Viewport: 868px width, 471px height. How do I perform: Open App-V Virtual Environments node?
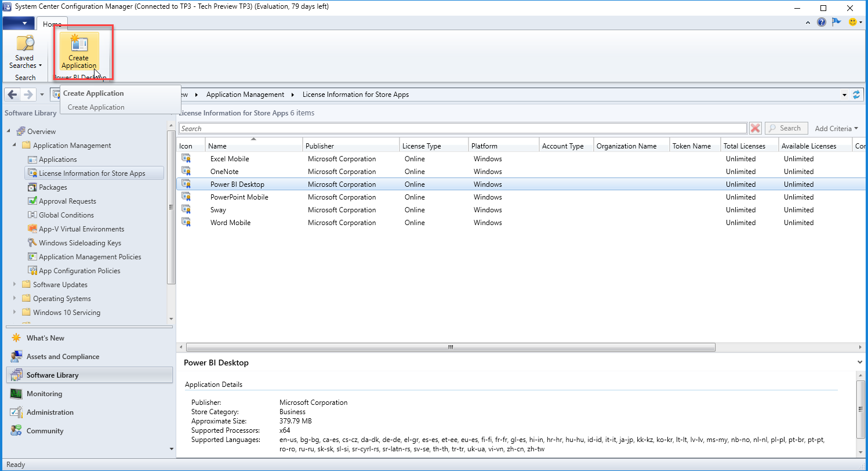(81, 229)
